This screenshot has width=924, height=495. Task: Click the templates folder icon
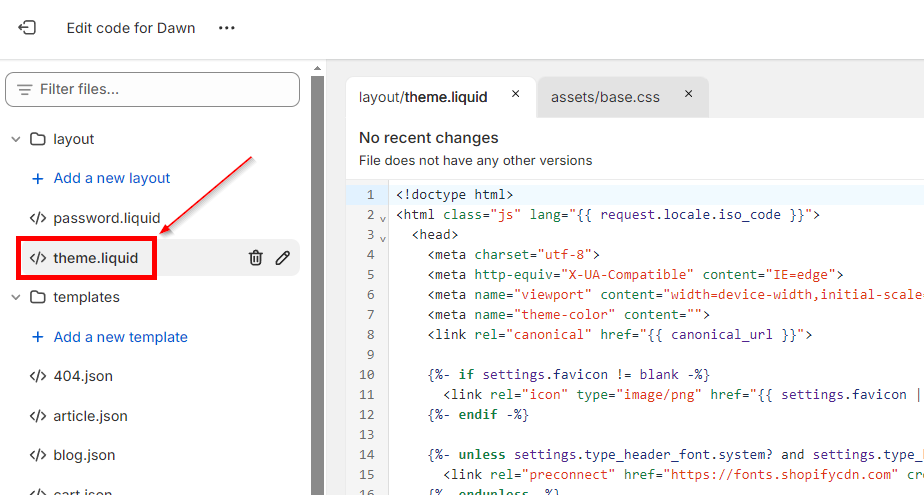tap(38, 297)
